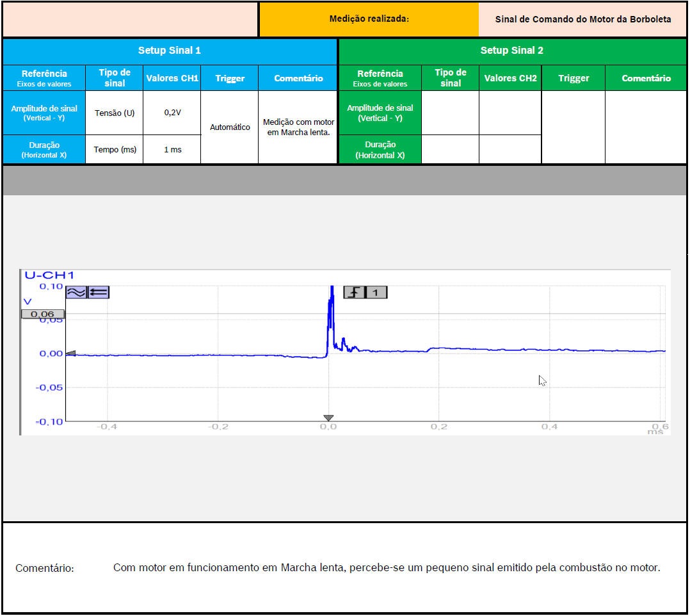The image size is (690, 616).
Task: Click the 0,06 trigger level value box
Action: (42, 314)
